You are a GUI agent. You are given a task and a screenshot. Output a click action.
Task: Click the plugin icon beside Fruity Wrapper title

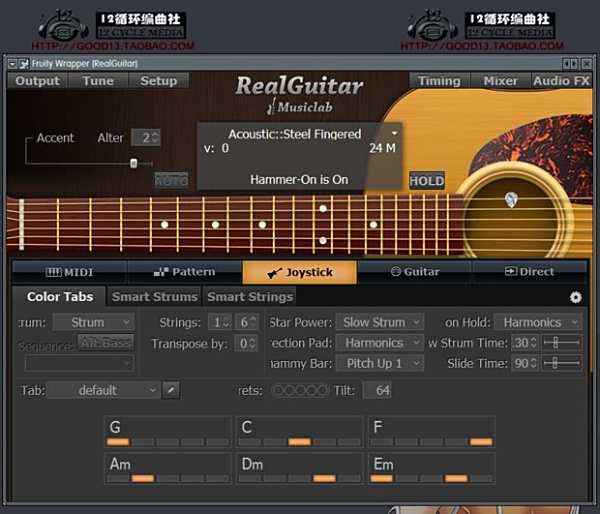(x=24, y=64)
